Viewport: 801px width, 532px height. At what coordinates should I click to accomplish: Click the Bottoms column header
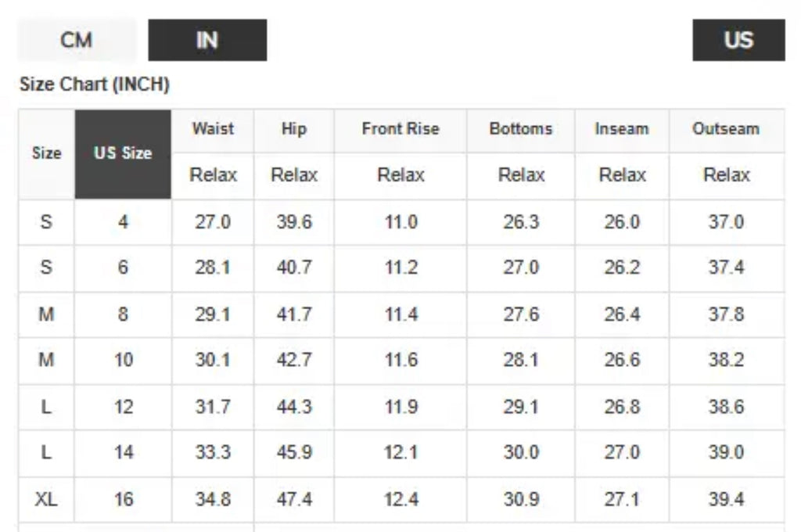(521, 129)
